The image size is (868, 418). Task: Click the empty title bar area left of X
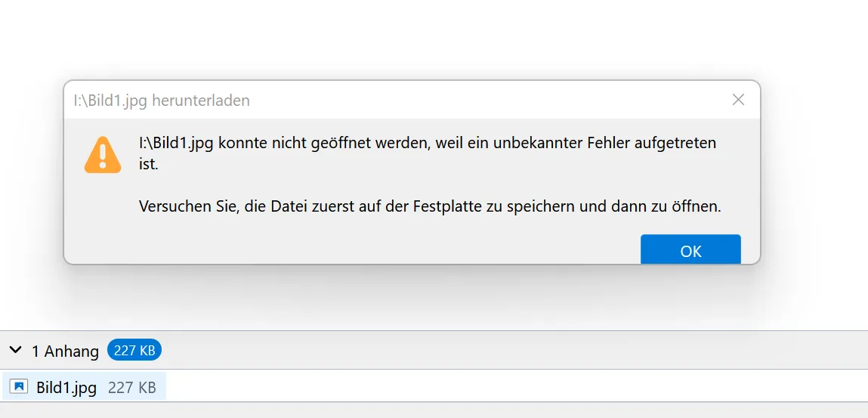pos(487,101)
